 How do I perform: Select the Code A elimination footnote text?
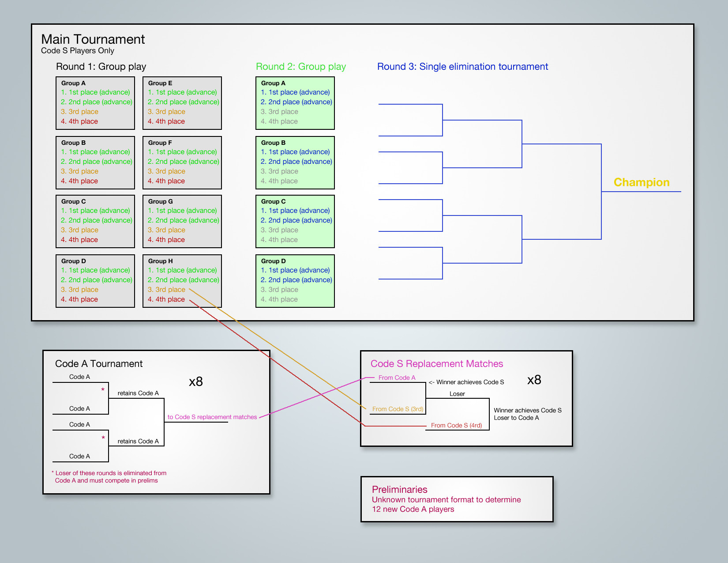[x=109, y=477]
